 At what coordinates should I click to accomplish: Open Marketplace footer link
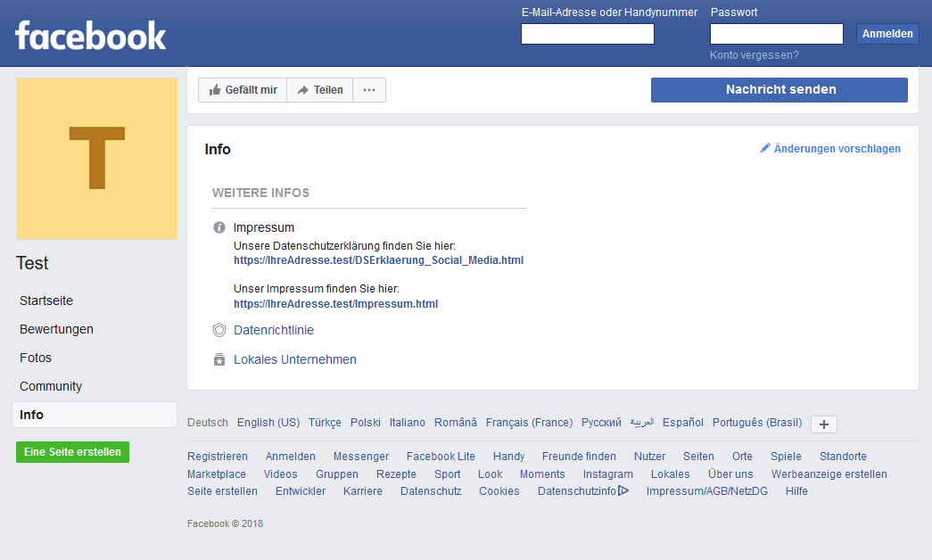click(x=217, y=474)
